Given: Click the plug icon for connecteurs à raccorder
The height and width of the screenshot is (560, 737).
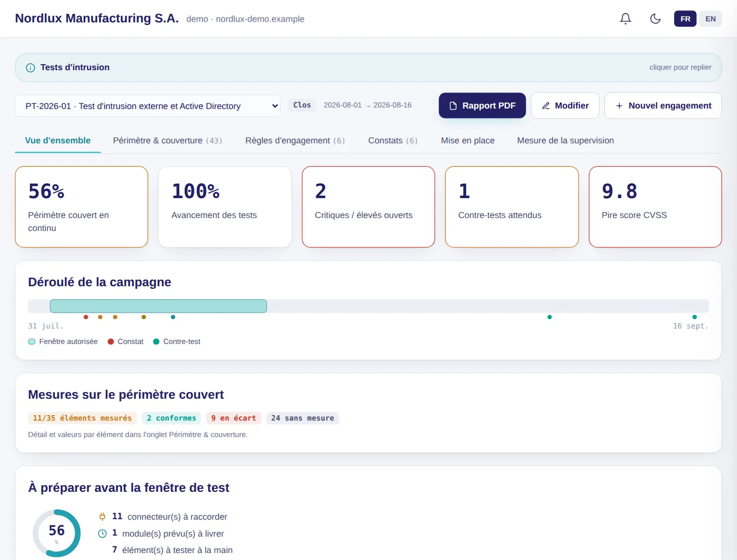Looking at the screenshot, I should [x=103, y=517].
